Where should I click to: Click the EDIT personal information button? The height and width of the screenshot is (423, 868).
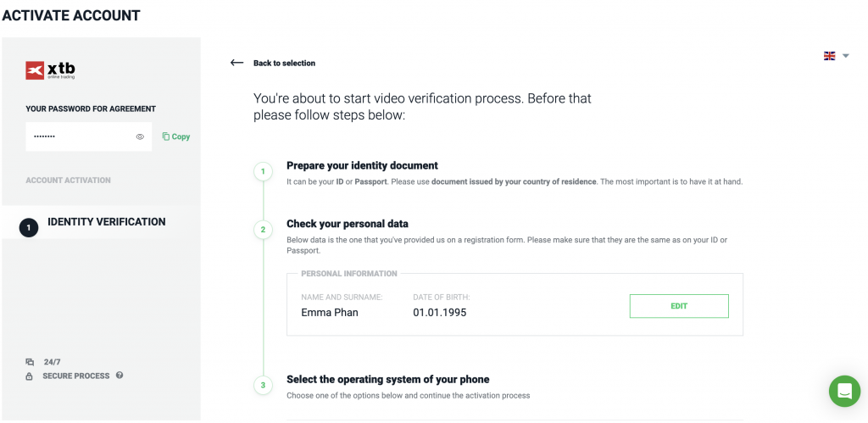[x=679, y=306]
